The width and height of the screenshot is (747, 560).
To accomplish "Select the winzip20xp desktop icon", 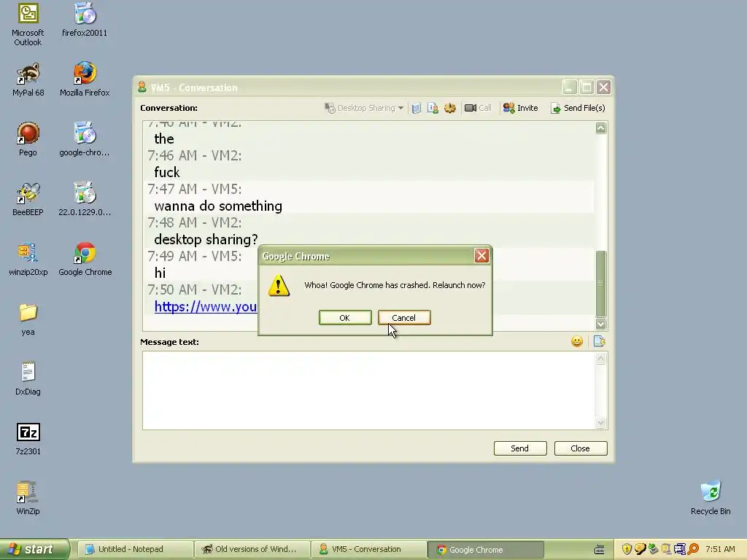I will (x=28, y=260).
